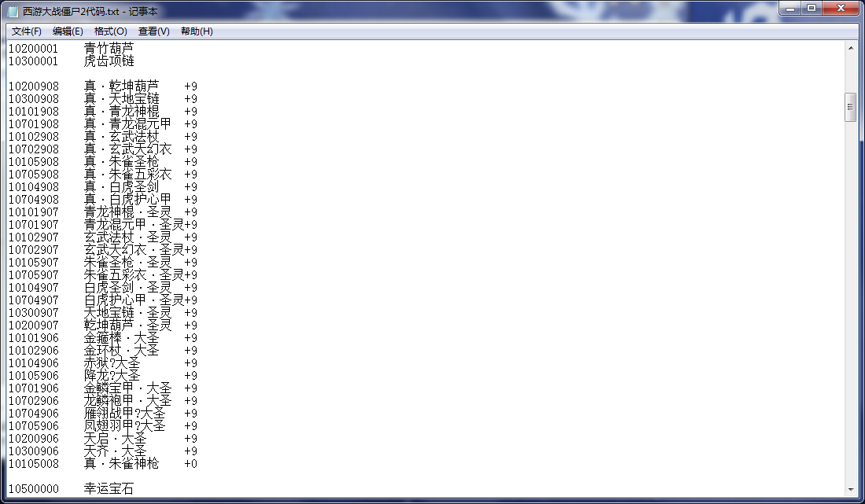Minimize the Notepad window
This screenshot has height=504, width=865.
pyautogui.click(x=790, y=9)
